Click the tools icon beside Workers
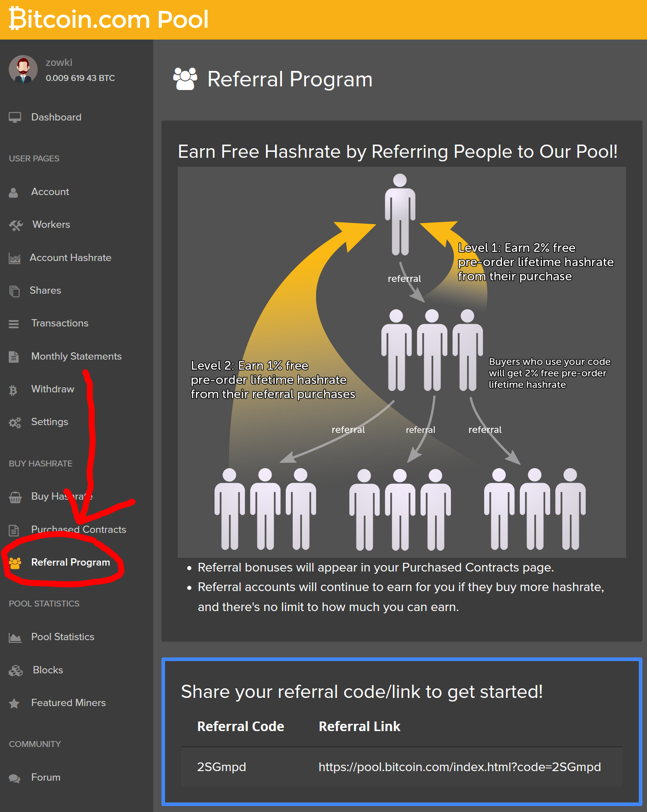 pos(16,225)
